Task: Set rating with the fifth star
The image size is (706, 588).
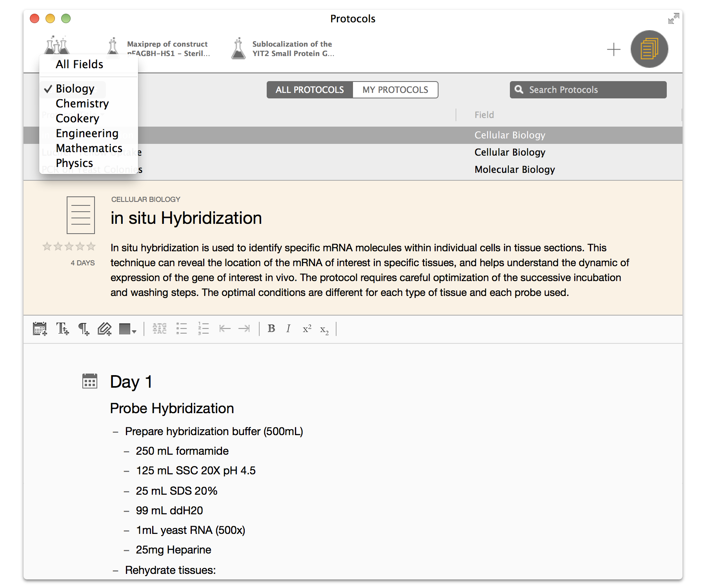Action: [91, 246]
